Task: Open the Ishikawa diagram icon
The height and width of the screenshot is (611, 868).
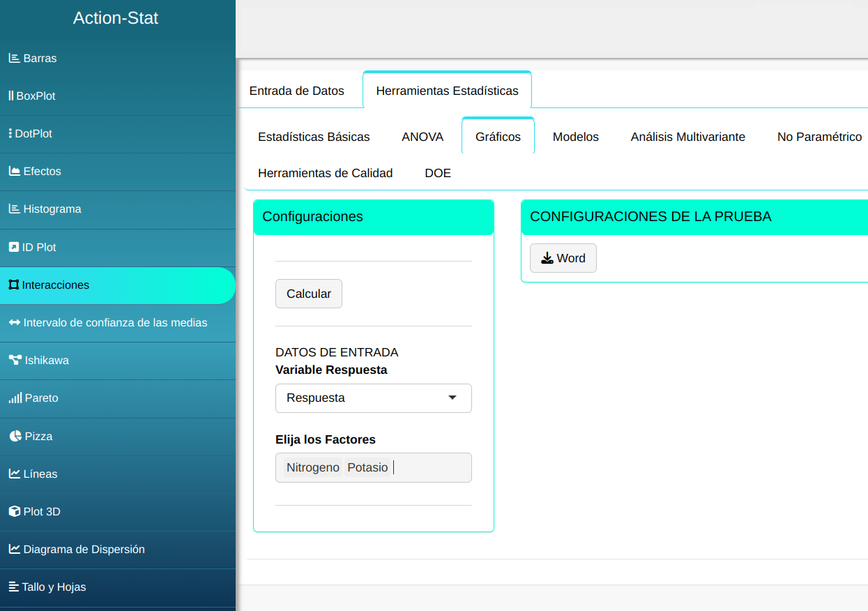Action: click(x=15, y=361)
